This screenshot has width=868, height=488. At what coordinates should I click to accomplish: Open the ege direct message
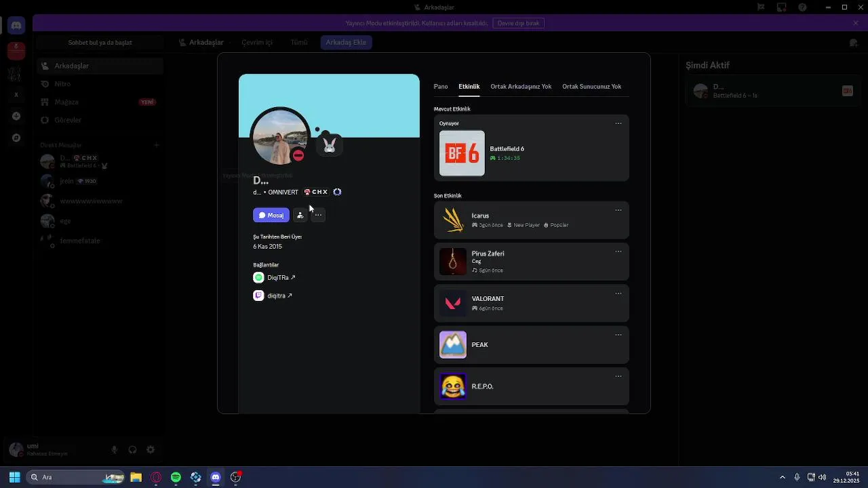click(x=100, y=221)
